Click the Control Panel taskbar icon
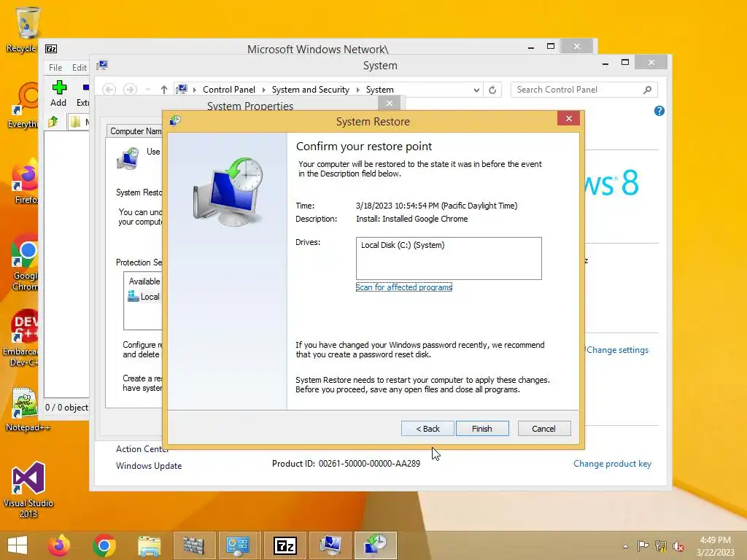The height and width of the screenshot is (560, 747). pos(238,545)
